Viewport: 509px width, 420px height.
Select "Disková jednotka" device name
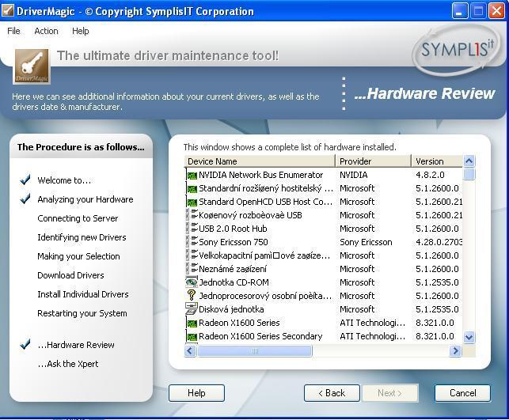[231, 309]
